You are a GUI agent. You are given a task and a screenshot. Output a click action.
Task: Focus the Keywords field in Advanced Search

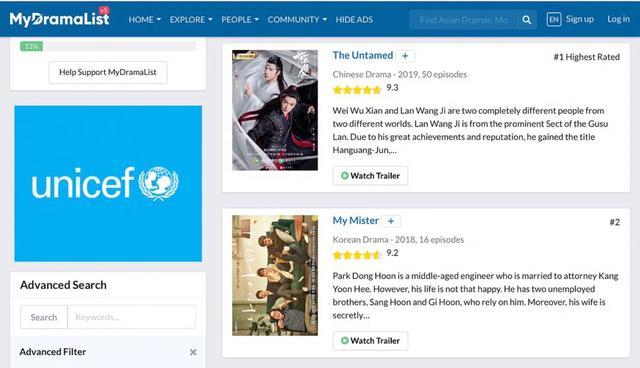click(x=131, y=317)
